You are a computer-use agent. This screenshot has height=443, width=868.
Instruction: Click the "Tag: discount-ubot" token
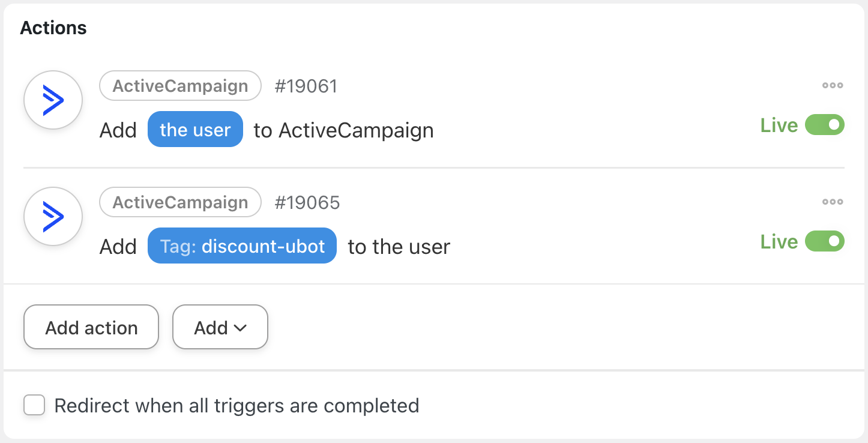tap(242, 246)
